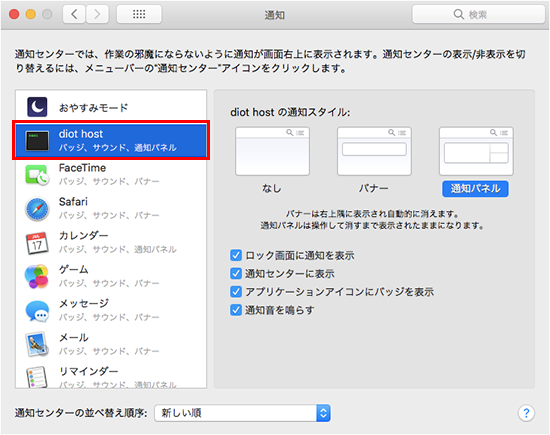Click the Reminders list icon
Screen dimensions: 550x435
pos(37,377)
